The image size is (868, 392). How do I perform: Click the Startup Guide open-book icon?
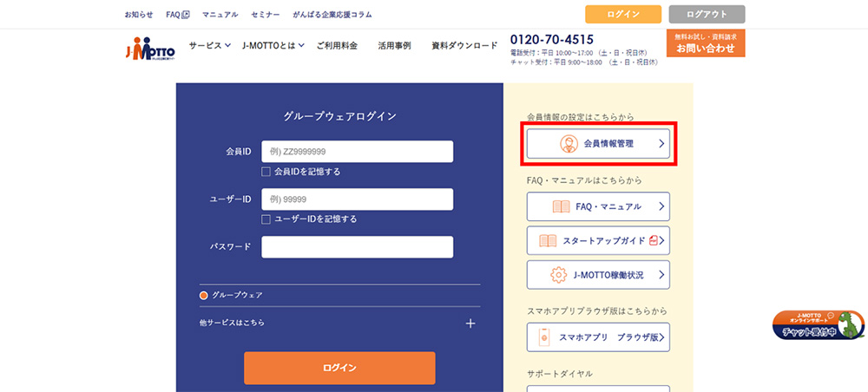(548, 241)
